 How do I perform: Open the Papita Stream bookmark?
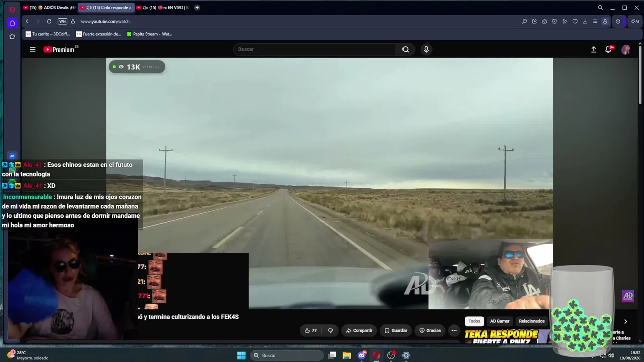click(x=149, y=34)
